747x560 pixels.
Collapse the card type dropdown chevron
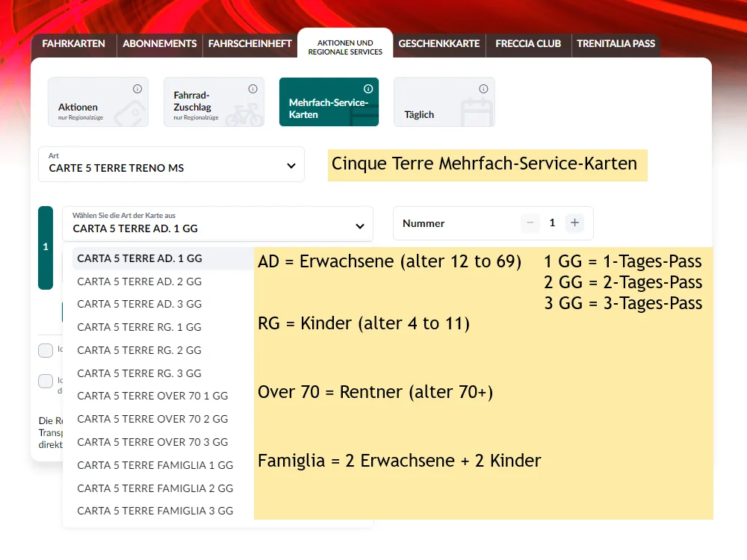click(x=360, y=226)
